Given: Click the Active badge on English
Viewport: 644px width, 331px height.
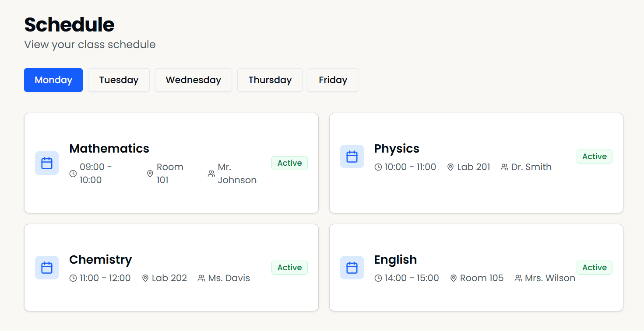Looking at the screenshot, I should pyautogui.click(x=594, y=267).
